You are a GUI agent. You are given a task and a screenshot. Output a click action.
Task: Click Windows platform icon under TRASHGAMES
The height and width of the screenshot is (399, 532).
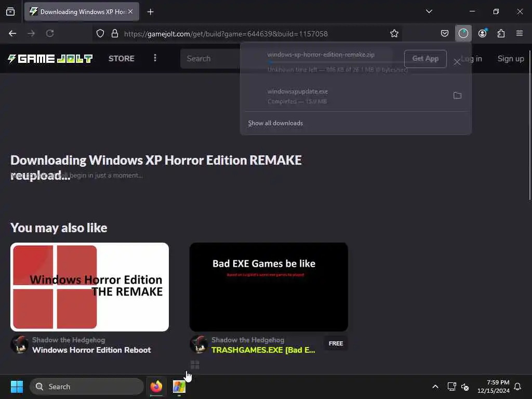click(195, 365)
